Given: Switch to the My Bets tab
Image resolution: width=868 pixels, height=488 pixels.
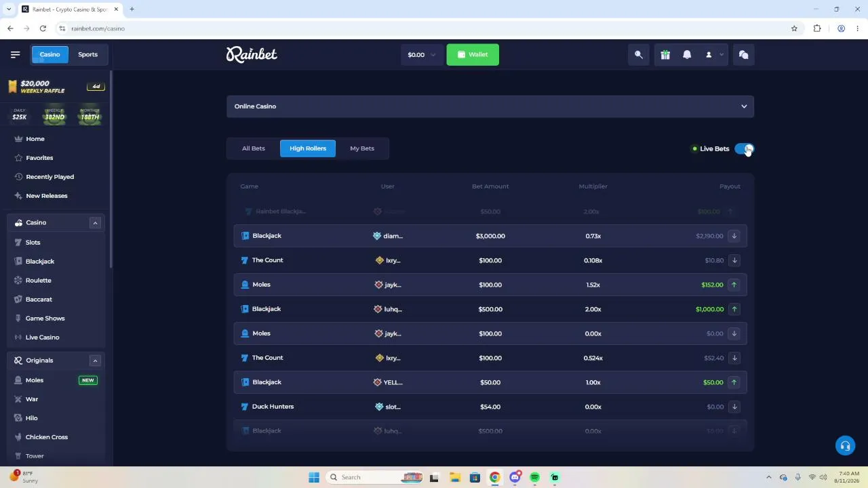Looking at the screenshot, I should coord(362,148).
